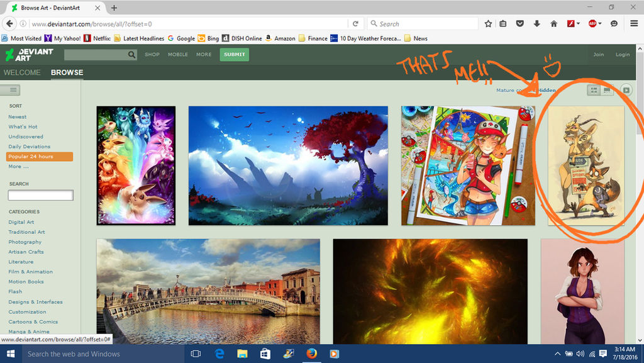Open the downloads arrow icon
Viewport: 644px width, 363px height.
537,24
